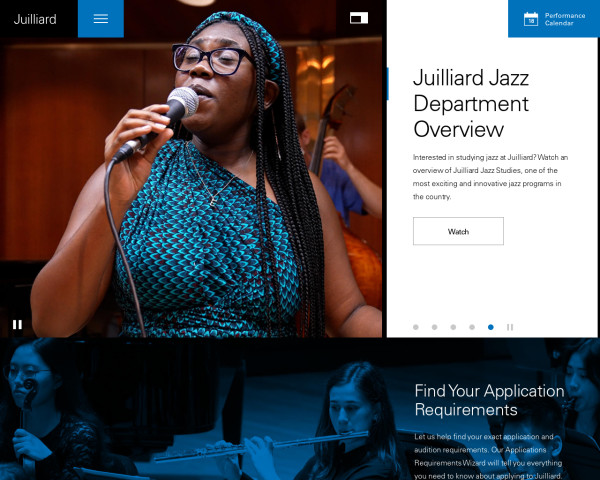Image resolution: width=600 pixels, height=480 pixels.
Task: Go to the fourth carousel slide
Action: (472, 327)
